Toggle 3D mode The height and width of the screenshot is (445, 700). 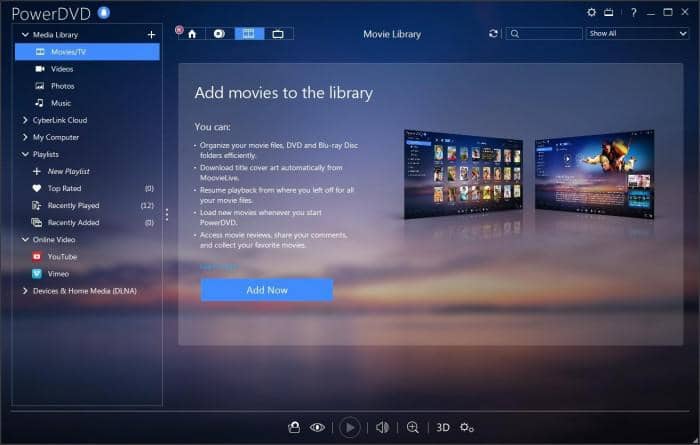tap(443, 428)
